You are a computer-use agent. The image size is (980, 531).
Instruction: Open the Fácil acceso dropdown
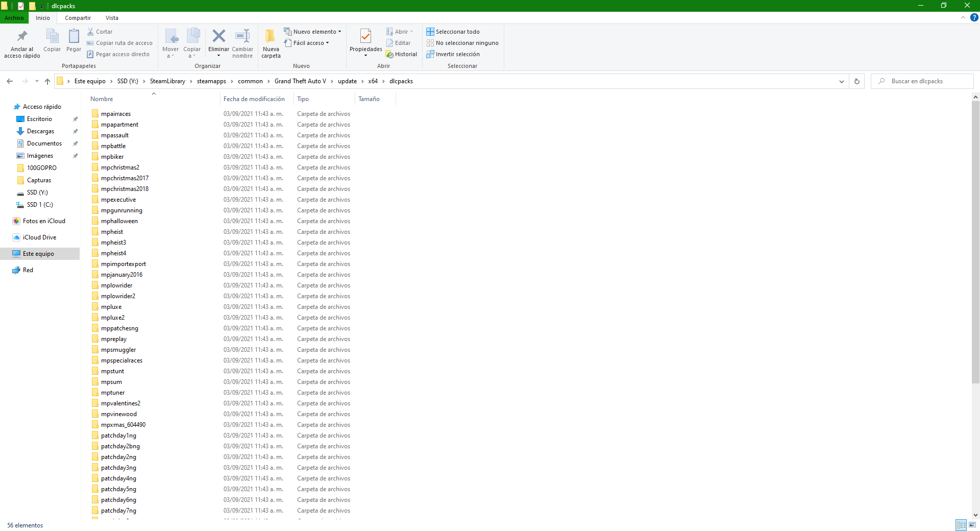[307, 43]
